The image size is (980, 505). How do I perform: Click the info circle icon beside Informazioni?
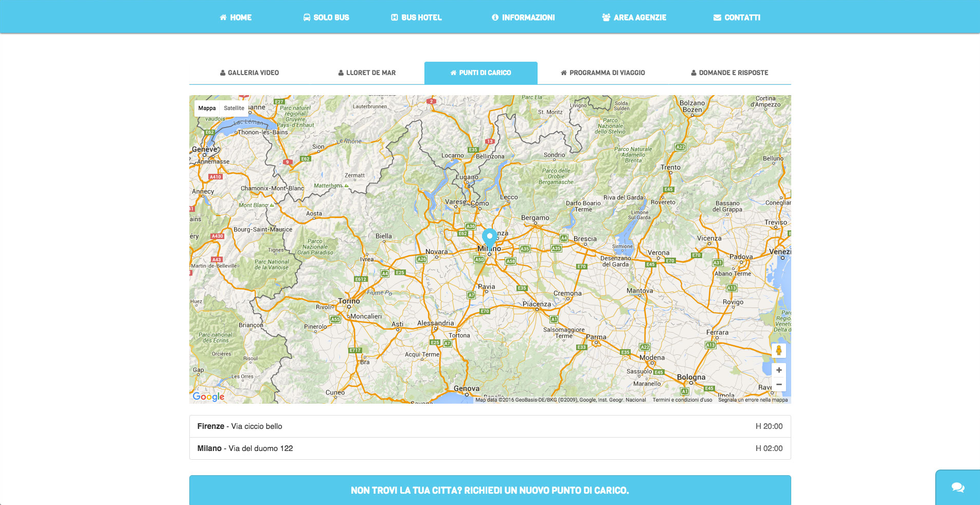(495, 17)
